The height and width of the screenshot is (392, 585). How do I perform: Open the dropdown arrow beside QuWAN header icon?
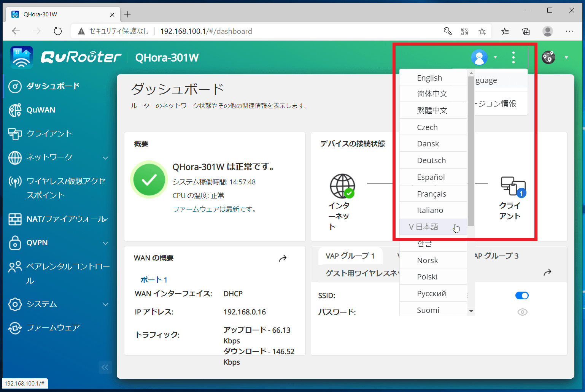tap(566, 57)
